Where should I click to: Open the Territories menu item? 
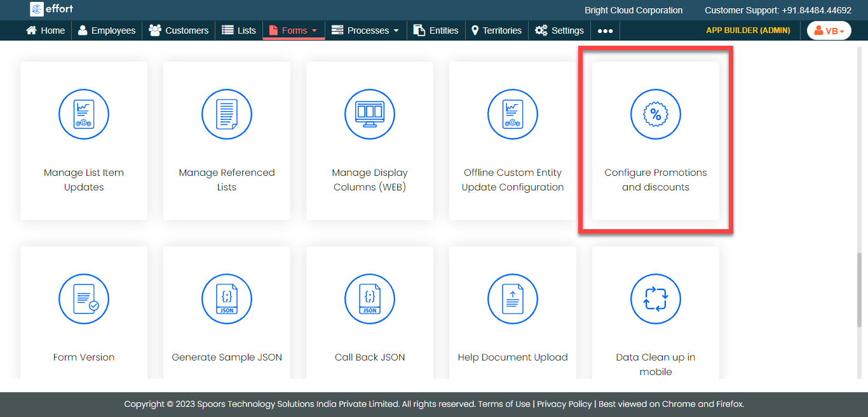[496, 30]
